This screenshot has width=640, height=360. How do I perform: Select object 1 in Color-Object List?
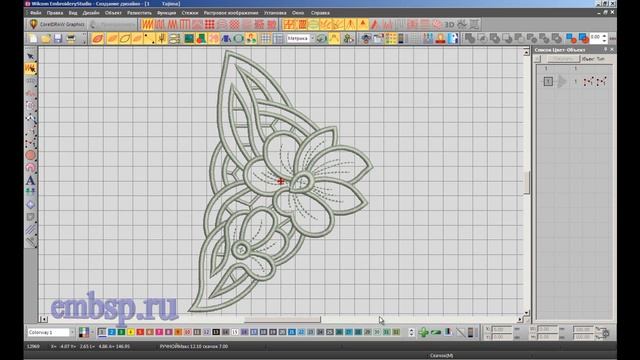coord(548,82)
